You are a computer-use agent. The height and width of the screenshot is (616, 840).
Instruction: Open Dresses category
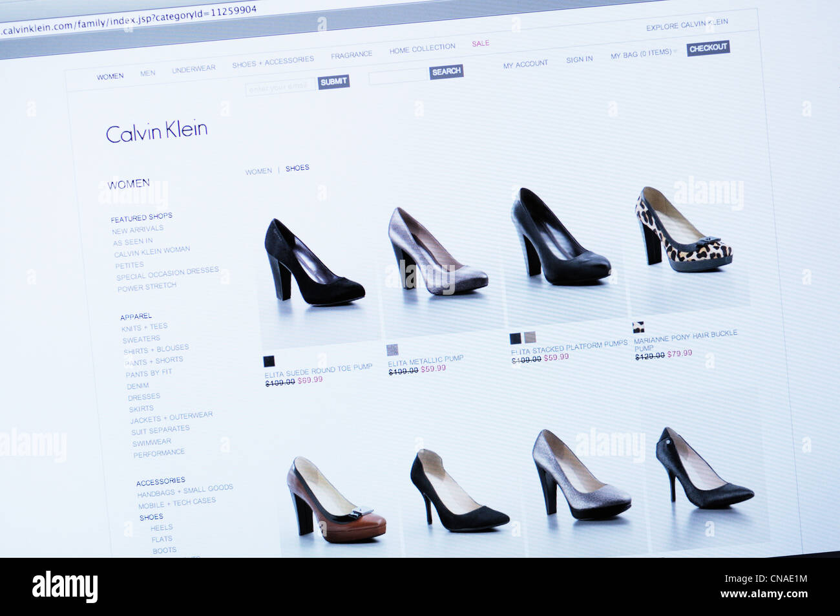[x=143, y=397]
